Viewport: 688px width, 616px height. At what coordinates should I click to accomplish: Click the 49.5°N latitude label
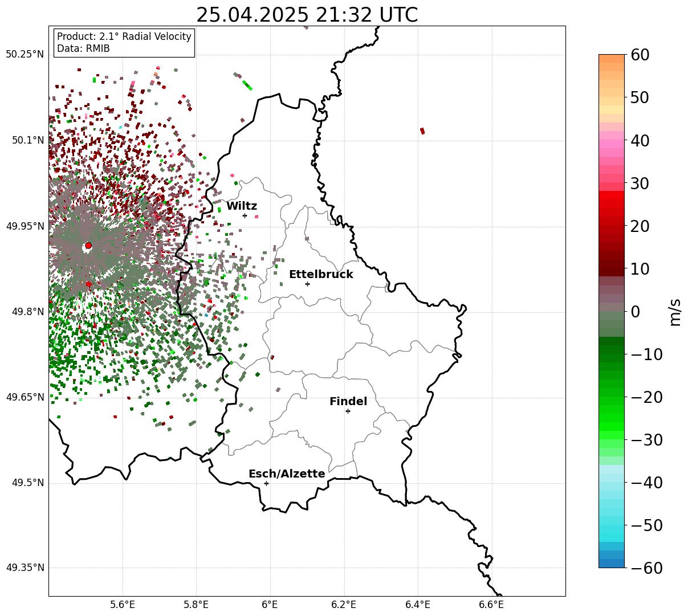pos(27,483)
